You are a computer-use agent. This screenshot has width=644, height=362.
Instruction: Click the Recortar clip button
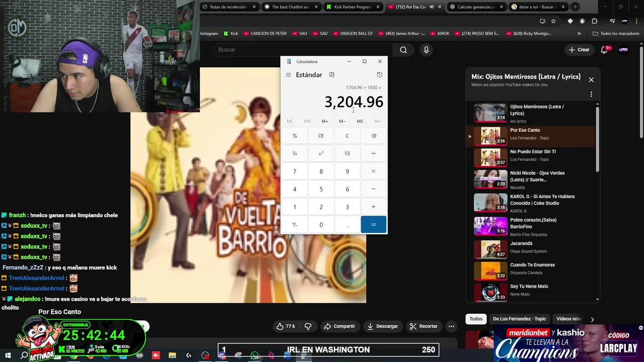(424, 326)
